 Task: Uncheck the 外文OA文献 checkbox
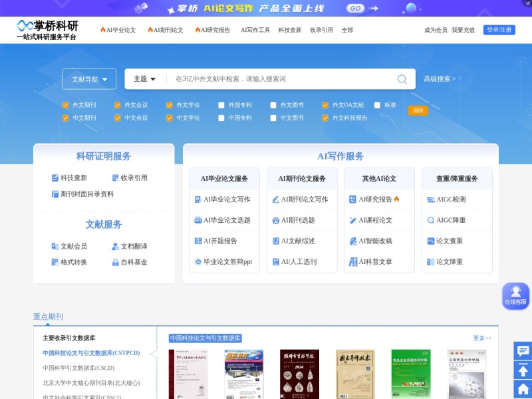(x=325, y=105)
